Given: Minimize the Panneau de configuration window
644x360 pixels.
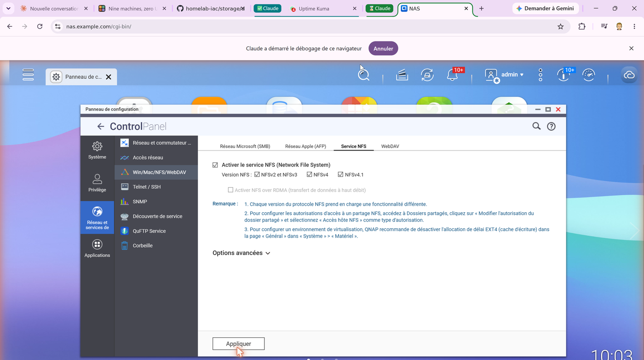Looking at the screenshot, I should pos(538,110).
